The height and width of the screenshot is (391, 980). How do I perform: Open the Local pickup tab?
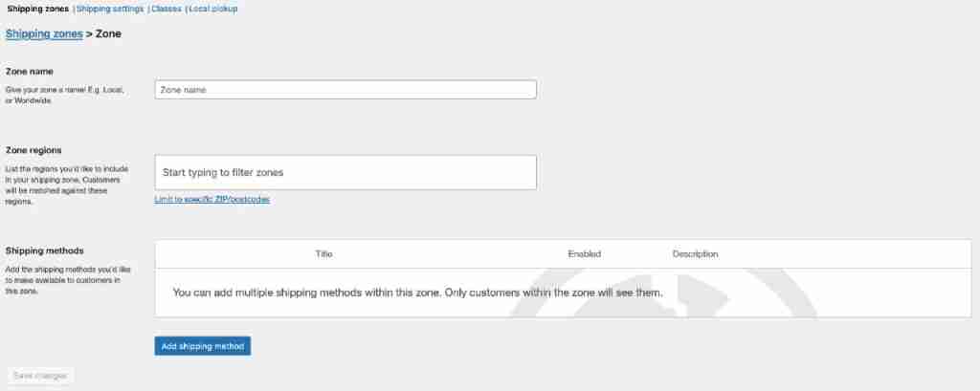213,9
